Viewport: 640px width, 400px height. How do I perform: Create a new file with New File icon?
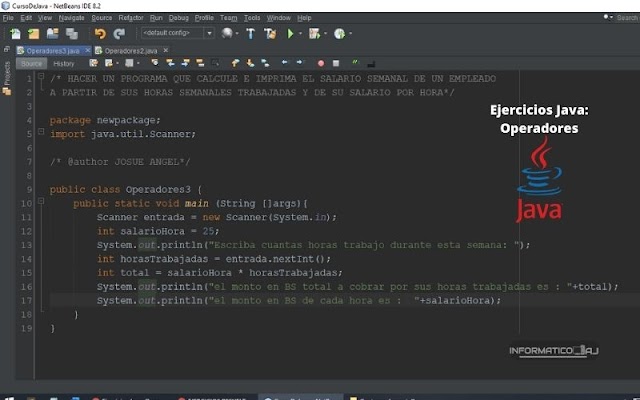click(15, 33)
